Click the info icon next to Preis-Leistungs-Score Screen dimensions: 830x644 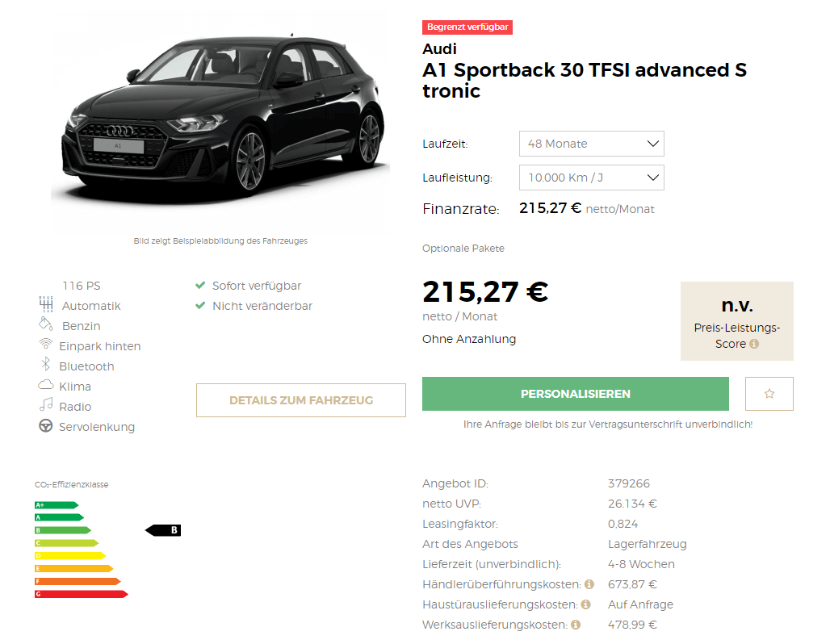tap(754, 344)
